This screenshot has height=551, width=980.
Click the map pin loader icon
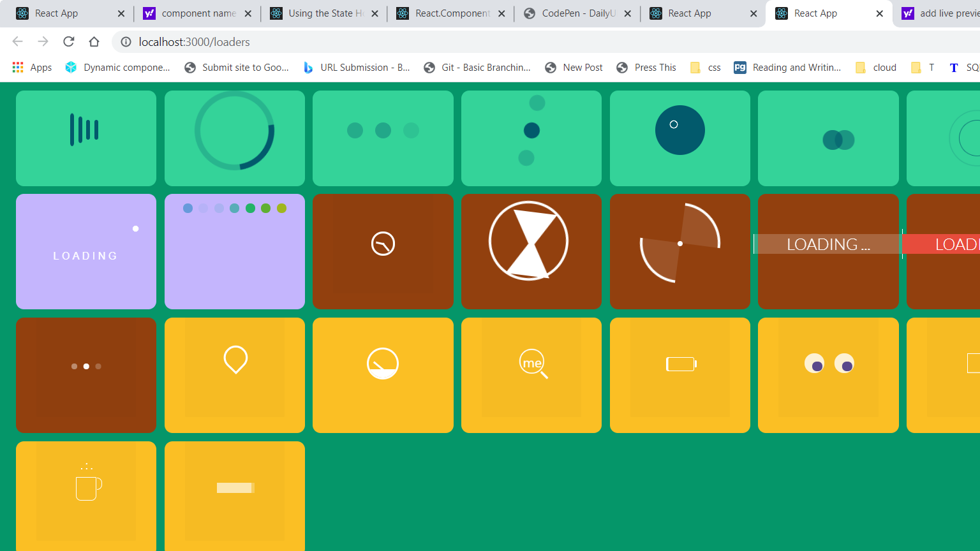[x=235, y=360]
